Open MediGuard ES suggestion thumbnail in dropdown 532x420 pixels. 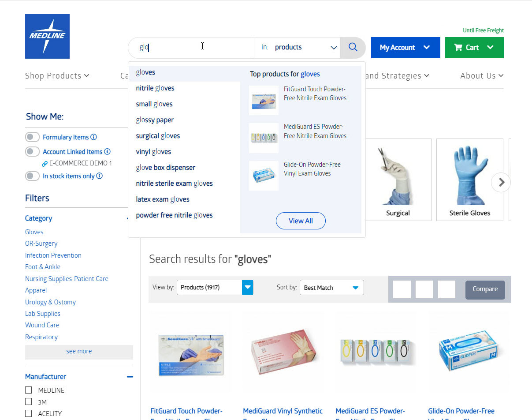point(264,138)
